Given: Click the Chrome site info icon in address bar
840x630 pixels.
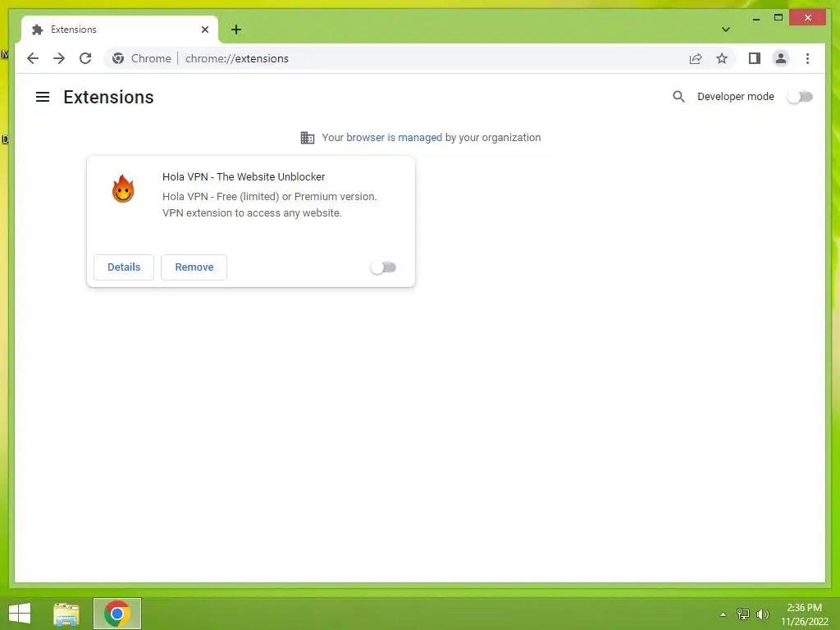Looking at the screenshot, I should (x=118, y=58).
